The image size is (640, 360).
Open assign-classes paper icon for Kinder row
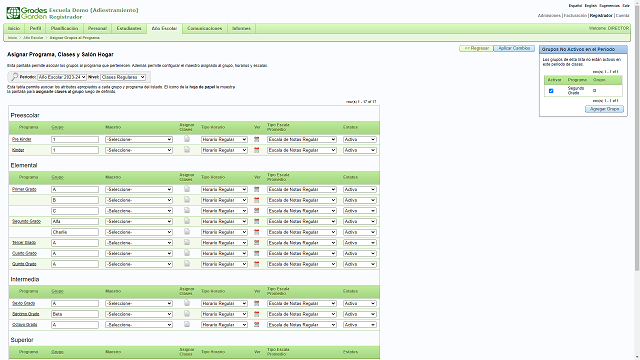(187, 150)
